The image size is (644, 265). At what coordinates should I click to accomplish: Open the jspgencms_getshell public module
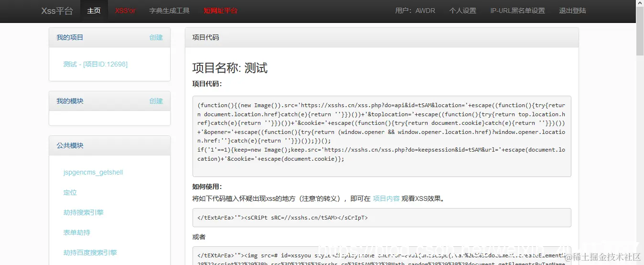point(93,172)
